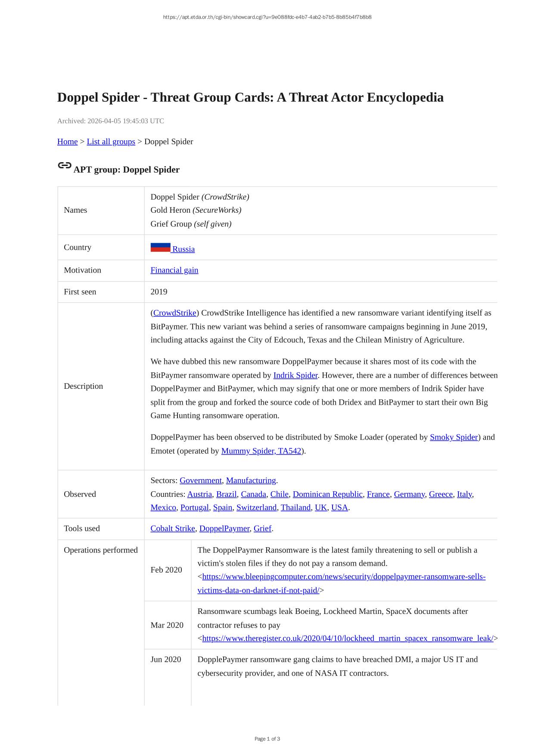Open the BleepingComputer DoppelPaymer article URL

click(x=343, y=577)
